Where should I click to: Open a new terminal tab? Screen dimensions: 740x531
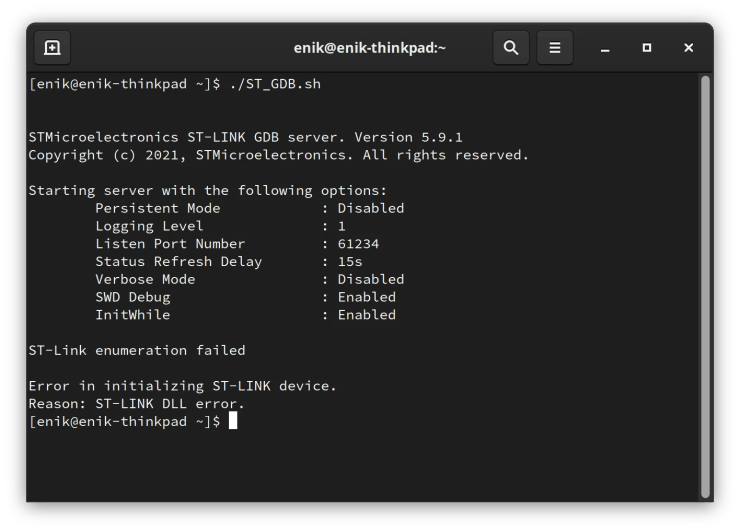point(52,48)
